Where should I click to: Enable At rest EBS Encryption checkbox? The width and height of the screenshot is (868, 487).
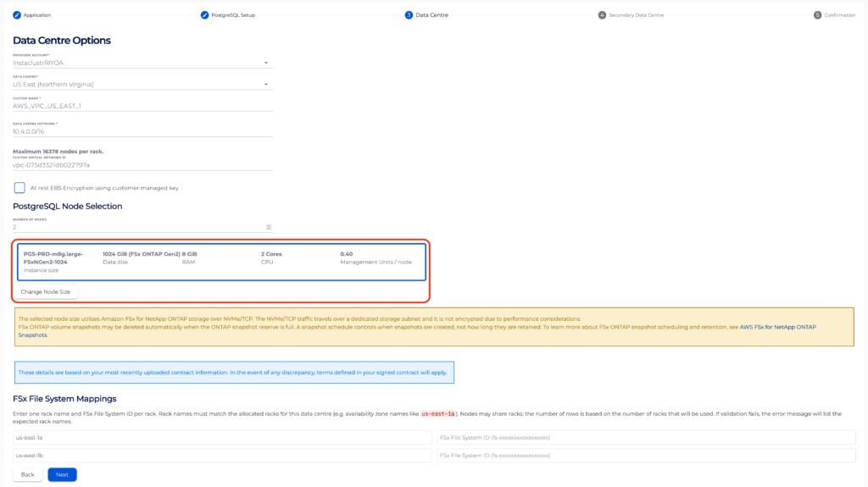click(19, 188)
